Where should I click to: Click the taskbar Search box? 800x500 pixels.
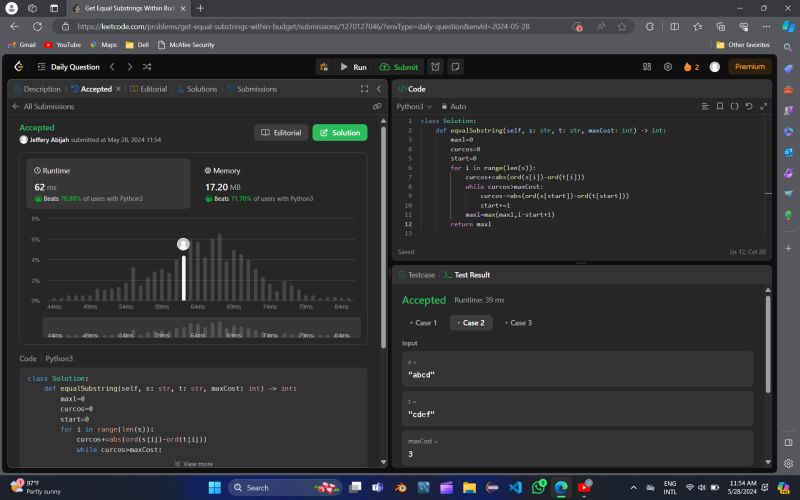click(x=285, y=488)
